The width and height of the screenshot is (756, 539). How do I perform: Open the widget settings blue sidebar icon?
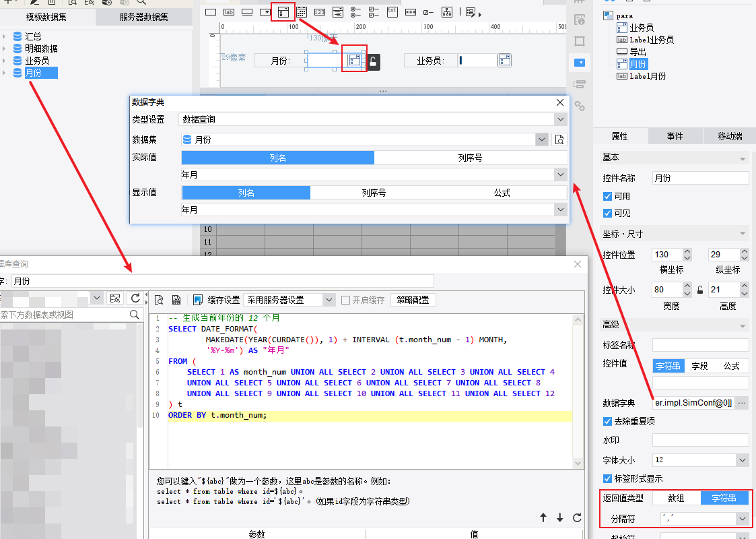(x=580, y=63)
